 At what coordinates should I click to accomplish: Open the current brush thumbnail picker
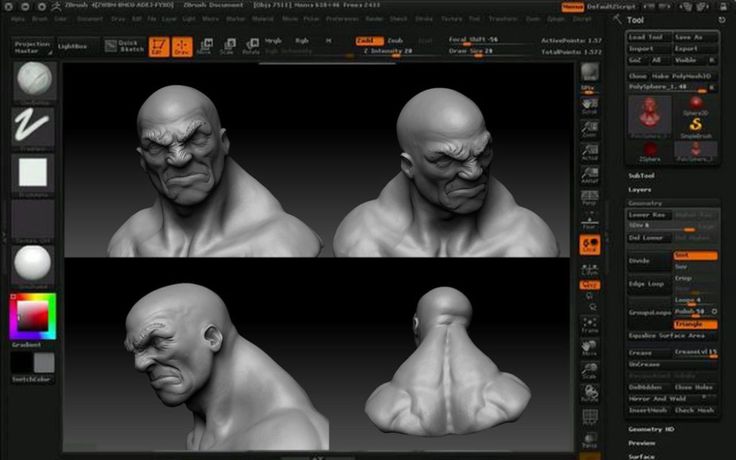(34, 81)
